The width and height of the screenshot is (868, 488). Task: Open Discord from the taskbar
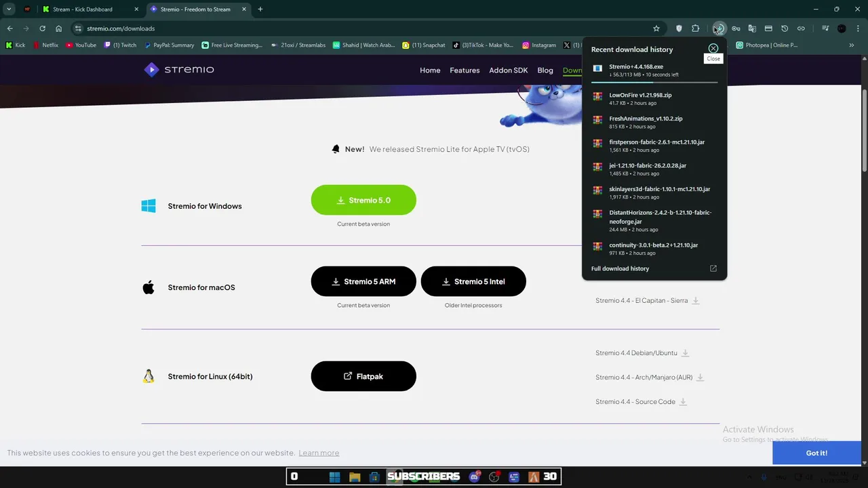[x=475, y=477]
